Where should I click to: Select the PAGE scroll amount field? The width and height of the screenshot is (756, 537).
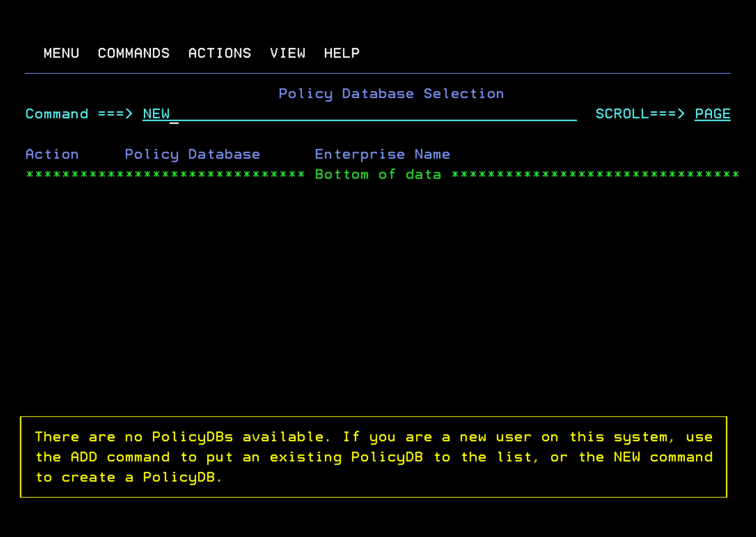coord(712,114)
